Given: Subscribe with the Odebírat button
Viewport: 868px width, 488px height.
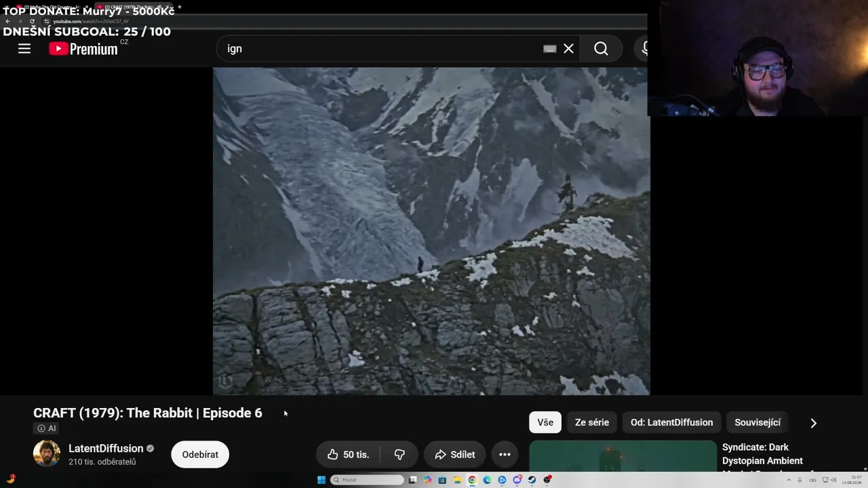Looking at the screenshot, I should pos(200,455).
